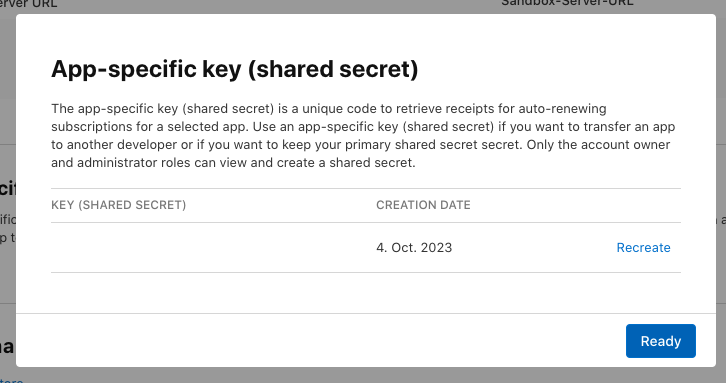Screen dimensions: 726x383
Task: Click the partially hidden Server URL label
Action: point(29,4)
